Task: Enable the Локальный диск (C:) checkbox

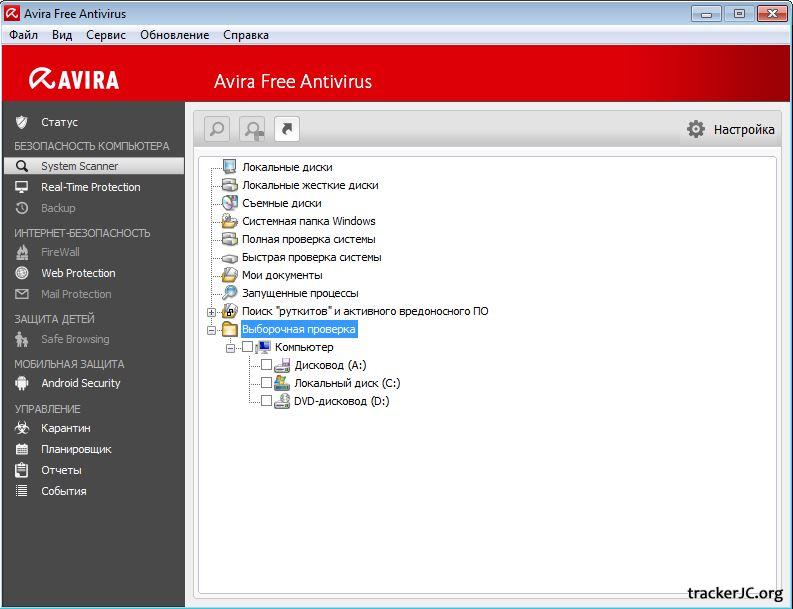Action: click(x=266, y=383)
